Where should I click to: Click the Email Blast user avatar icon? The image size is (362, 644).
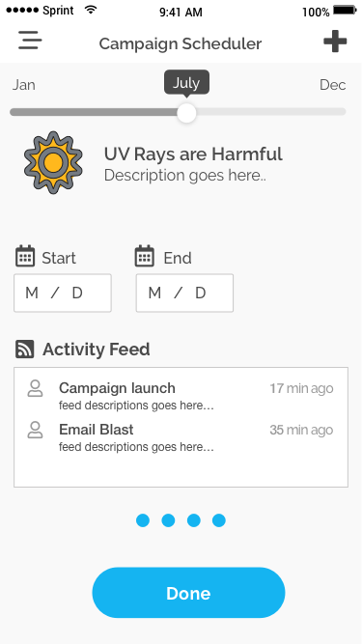(36, 430)
